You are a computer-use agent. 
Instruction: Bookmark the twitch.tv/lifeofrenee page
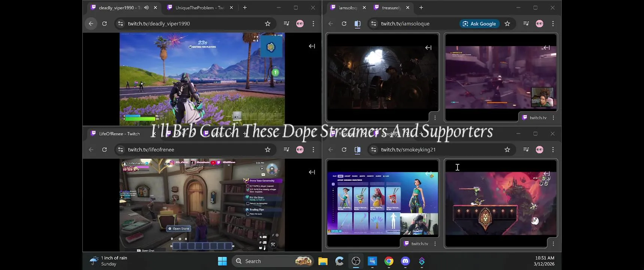[x=268, y=150]
